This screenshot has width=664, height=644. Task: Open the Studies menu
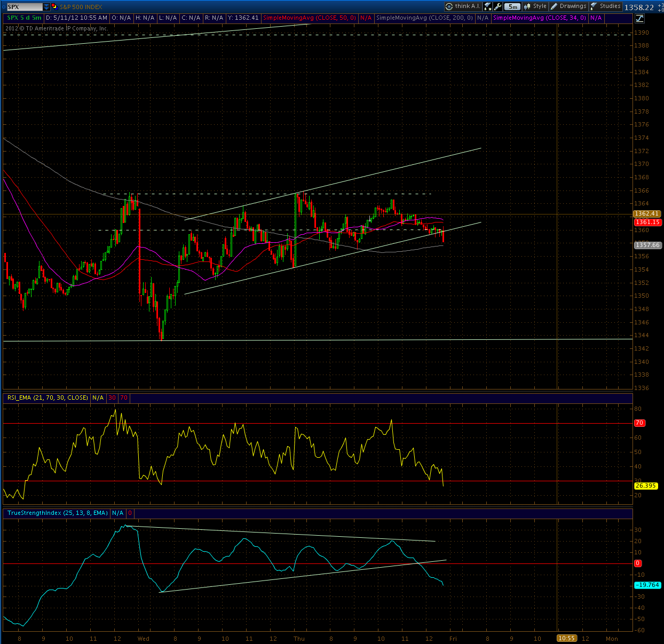coord(606,6)
